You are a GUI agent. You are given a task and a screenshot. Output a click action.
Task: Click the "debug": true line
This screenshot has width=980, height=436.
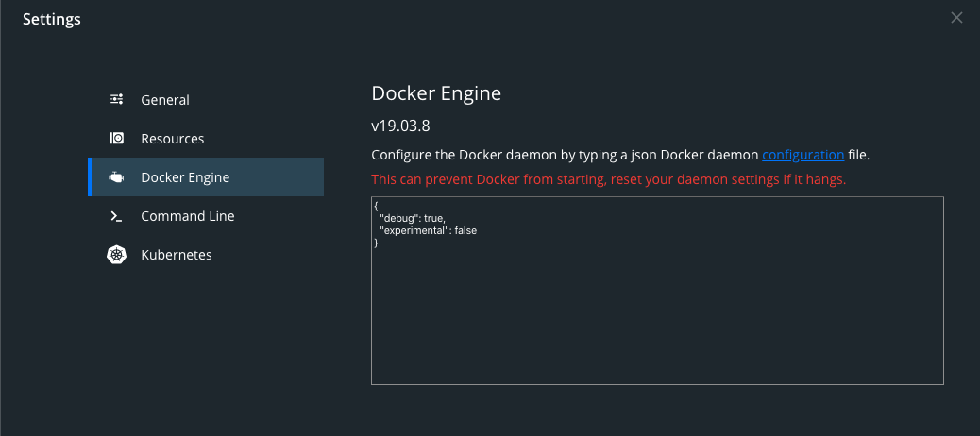[x=413, y=218]
